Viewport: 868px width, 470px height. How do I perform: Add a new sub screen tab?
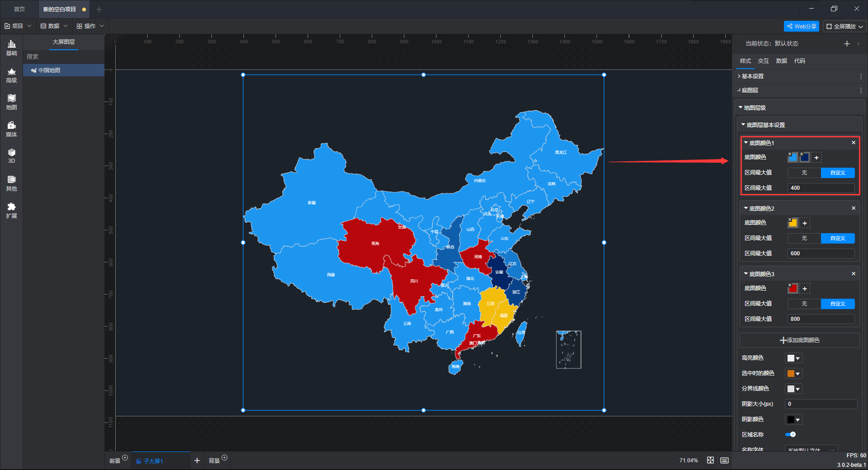pyautogui.click(x=197, y=461)
